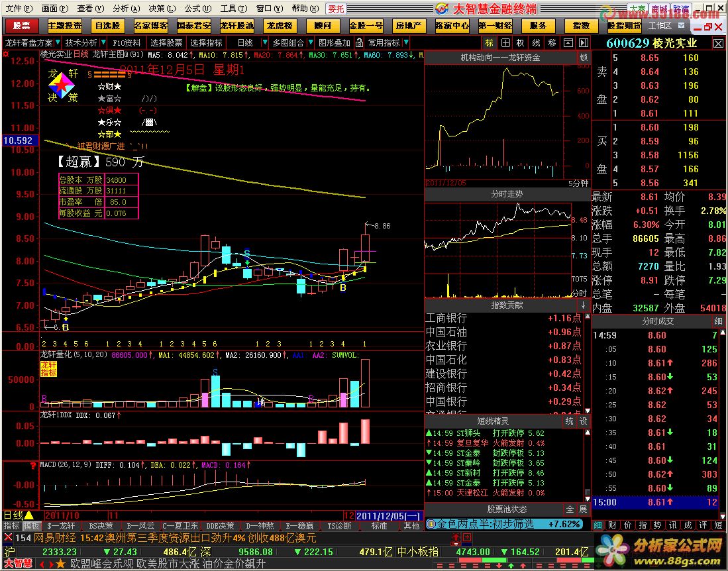Viewport: 728px width, 571px height.
Task: Click the crosshair grid icon in chart toolbar
Action: pos(505,42)
